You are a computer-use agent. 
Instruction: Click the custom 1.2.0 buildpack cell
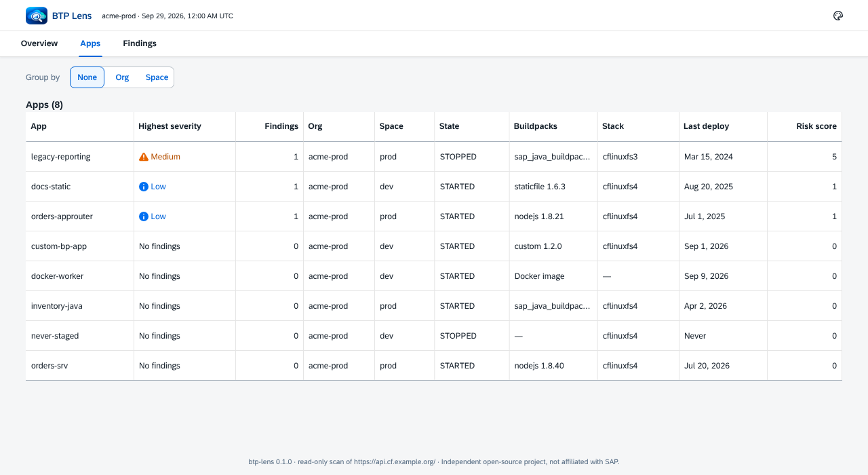pos(538,246)
